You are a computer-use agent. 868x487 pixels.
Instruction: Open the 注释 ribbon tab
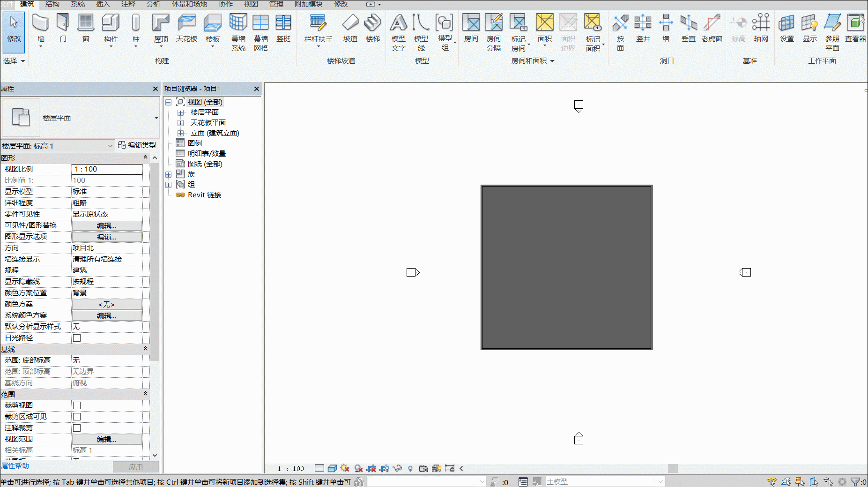128,4
